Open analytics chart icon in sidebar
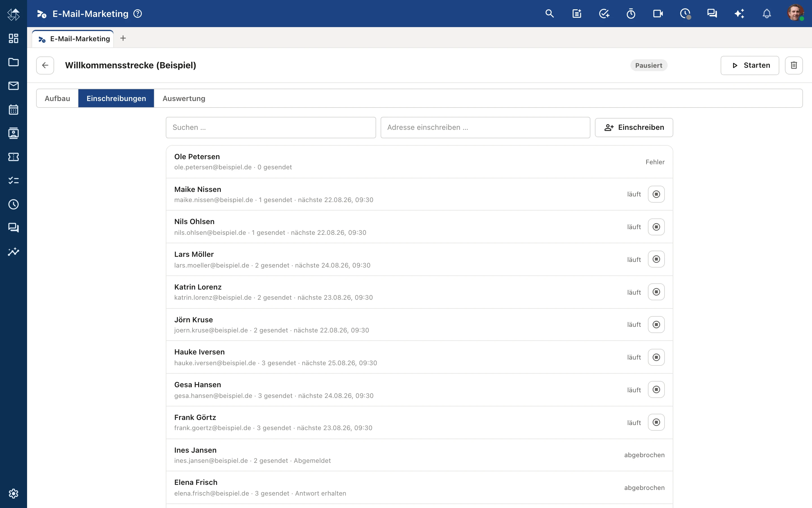 [x=14, y=252]
